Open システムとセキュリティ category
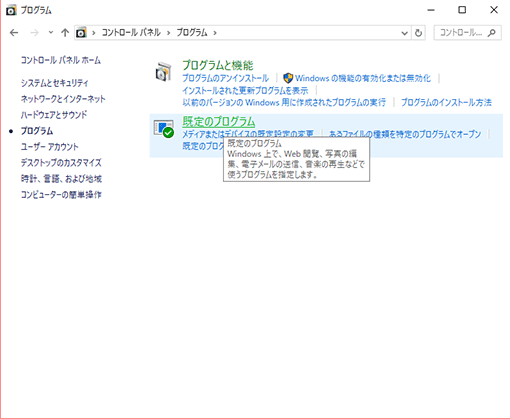 [x=55, y=83]
